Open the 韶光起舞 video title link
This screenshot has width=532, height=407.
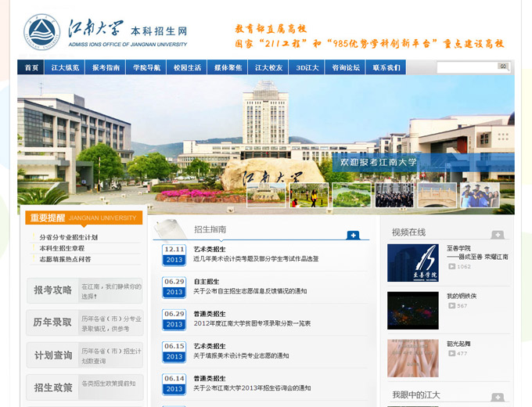pyautogui.click(x=458, y=344)
